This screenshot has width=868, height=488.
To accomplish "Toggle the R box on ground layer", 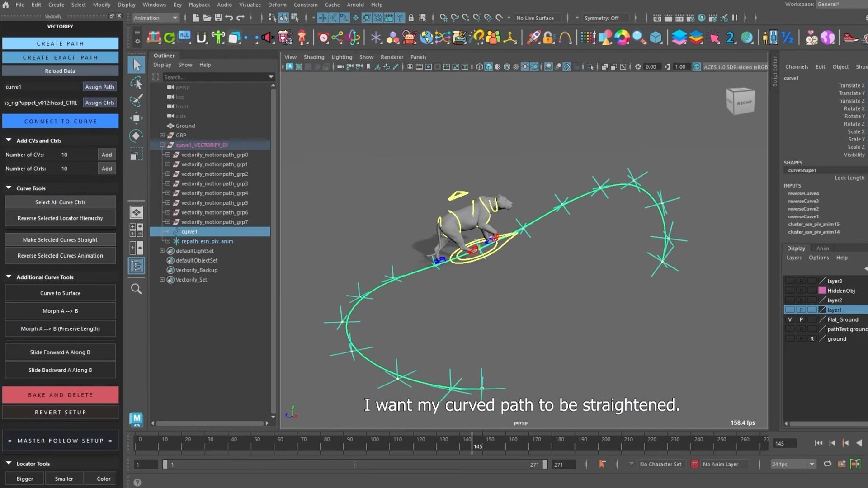I will click(812, 339).
